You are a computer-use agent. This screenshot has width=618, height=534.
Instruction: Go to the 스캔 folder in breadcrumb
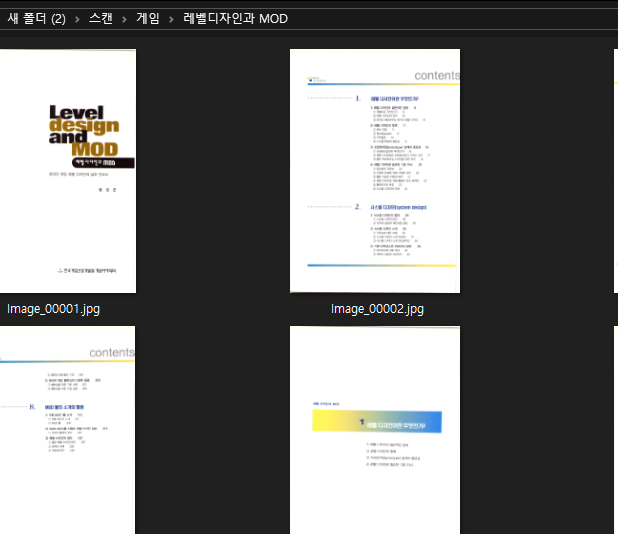(x=101, y=19)
